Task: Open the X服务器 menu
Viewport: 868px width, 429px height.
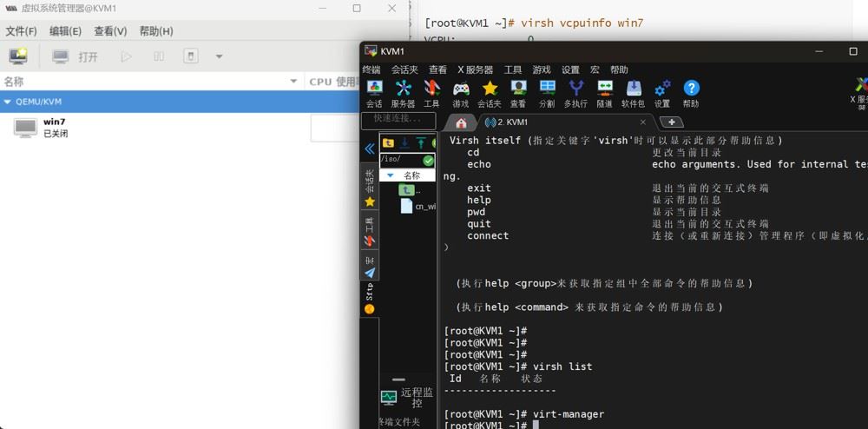Action: [x=475, y=70]
